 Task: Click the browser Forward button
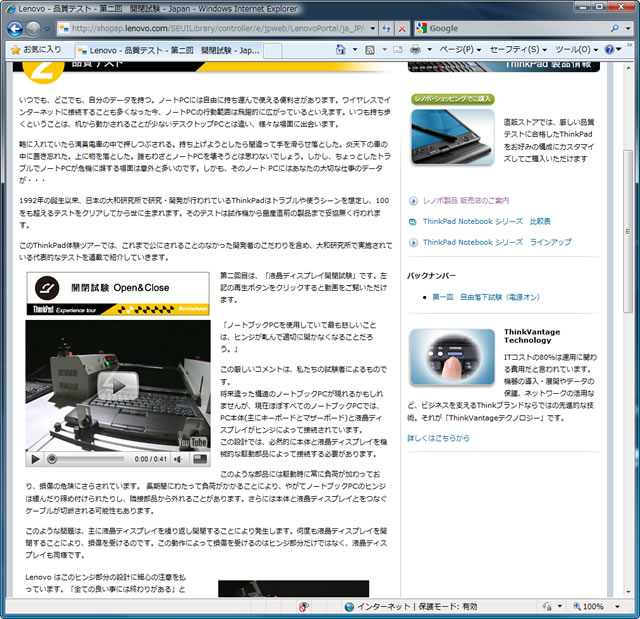33,29
